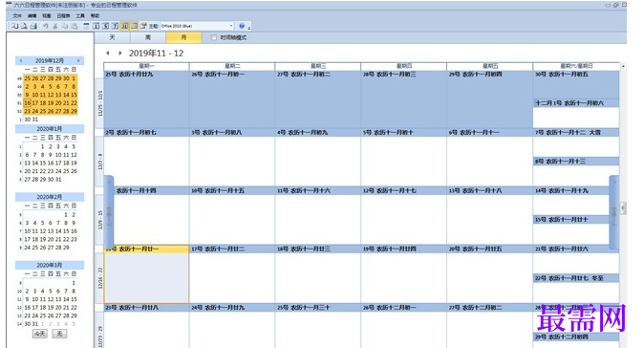Image resolution: width=644 pixels, height=348 pixels.
Task: Click the calendar vertical scrollbar thumb
Action: coord(623,208)
